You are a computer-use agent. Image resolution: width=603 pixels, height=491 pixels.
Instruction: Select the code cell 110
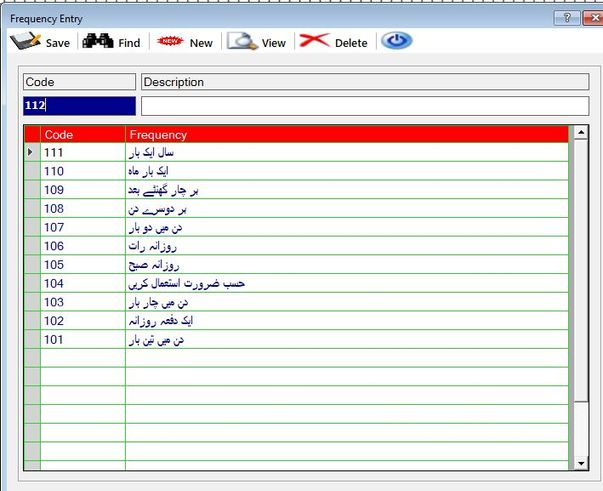coord(83,171)
